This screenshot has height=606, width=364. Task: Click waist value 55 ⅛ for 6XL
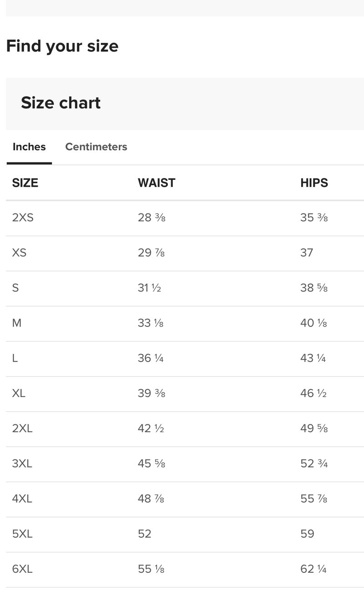click(x=151, y=569)
